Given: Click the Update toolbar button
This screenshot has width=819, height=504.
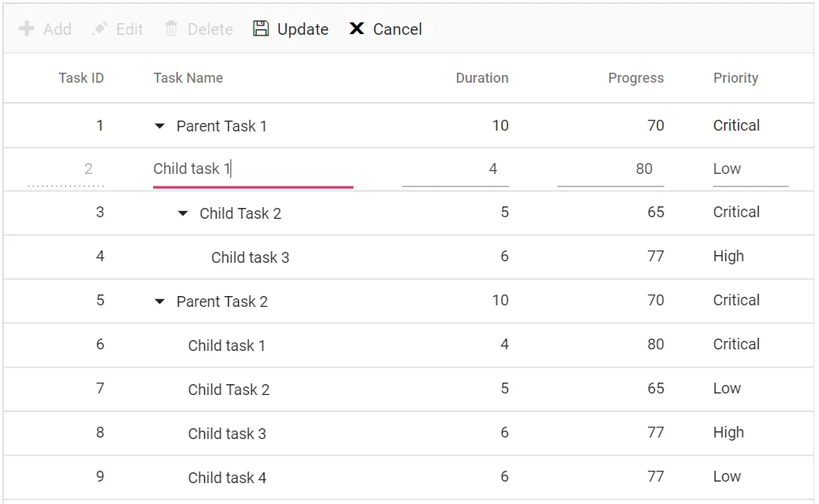Looking at the screenshot, I should [289, 29].
